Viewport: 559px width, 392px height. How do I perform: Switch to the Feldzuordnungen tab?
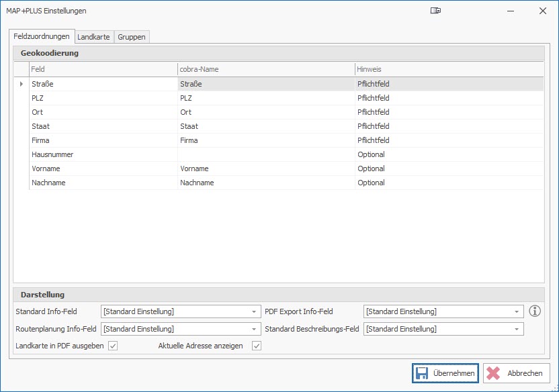[x=42, y=36]
